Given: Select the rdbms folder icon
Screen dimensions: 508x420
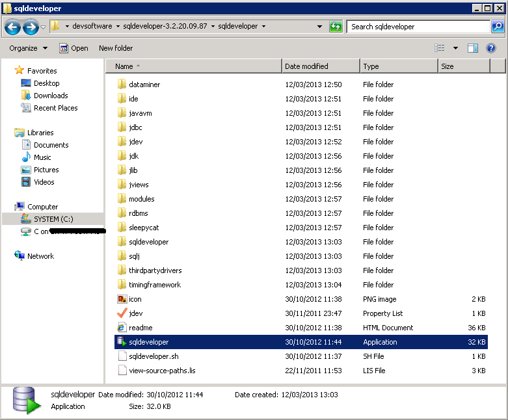Looking at the screenshot, I should (x=122, y=213).
